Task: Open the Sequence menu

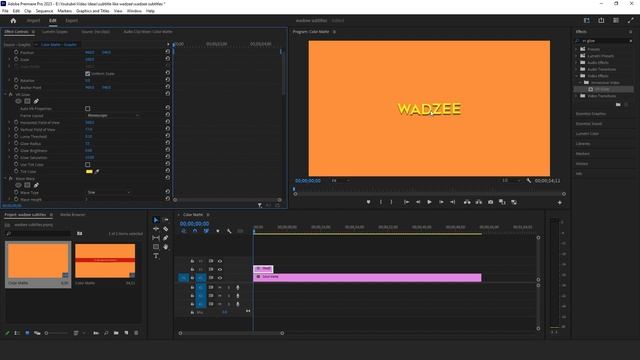Action: tap(44, 11)
